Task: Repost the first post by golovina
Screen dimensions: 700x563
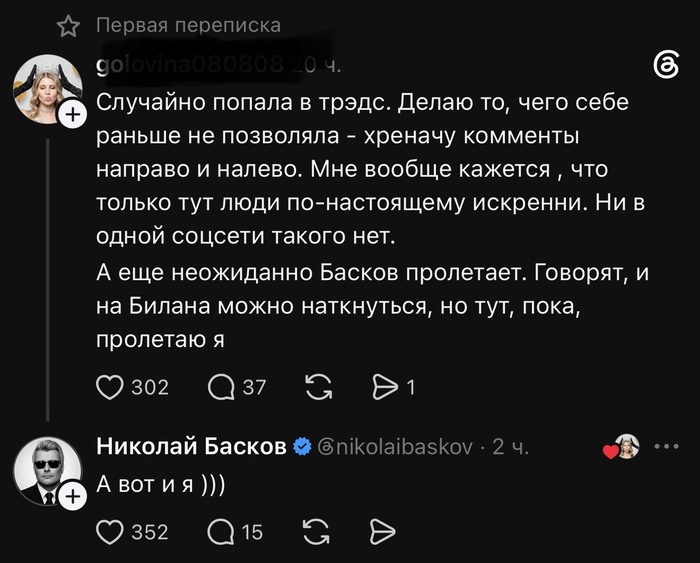Action: point(319,387)
